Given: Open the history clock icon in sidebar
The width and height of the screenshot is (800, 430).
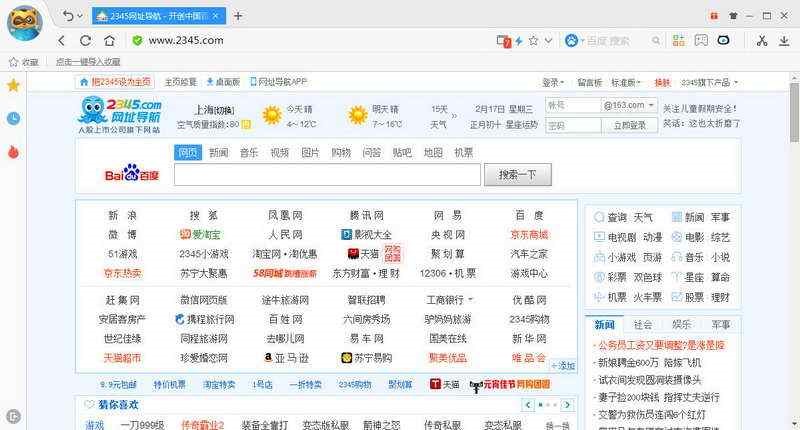Looking at the screenshot, I should [x=13, y=118].
